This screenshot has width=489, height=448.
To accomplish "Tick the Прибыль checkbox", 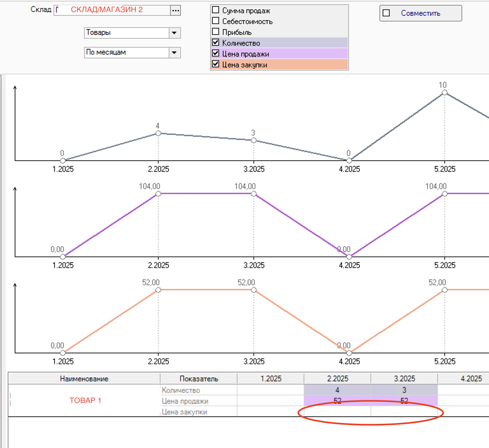I will (x=216, y=32).
